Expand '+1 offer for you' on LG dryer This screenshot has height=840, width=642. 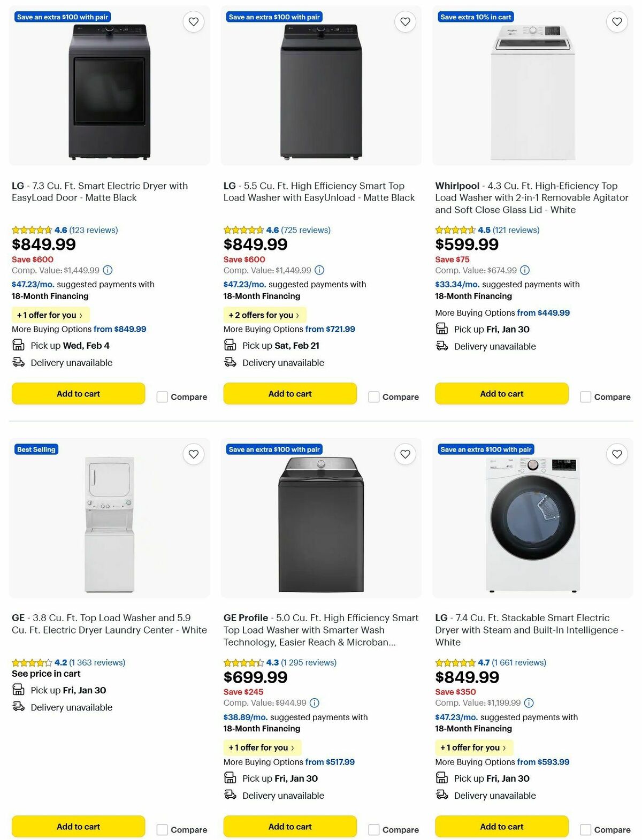click(x=50, y=315)
